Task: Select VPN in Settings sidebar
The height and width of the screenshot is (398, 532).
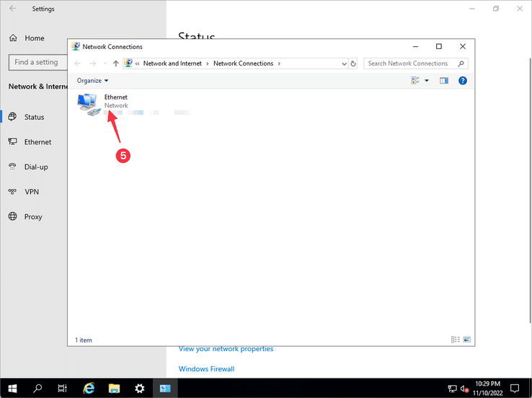Action: 32,192
